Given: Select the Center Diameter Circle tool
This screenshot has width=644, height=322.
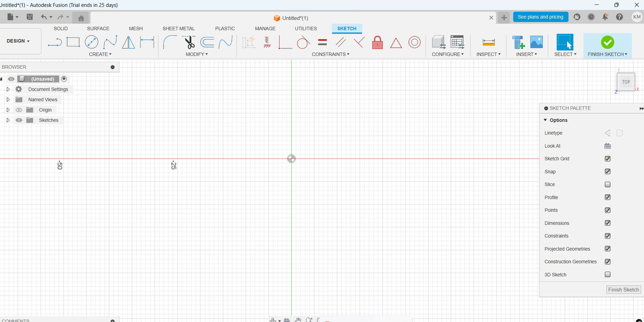Looking at the screenshot, I should [92, 42].
